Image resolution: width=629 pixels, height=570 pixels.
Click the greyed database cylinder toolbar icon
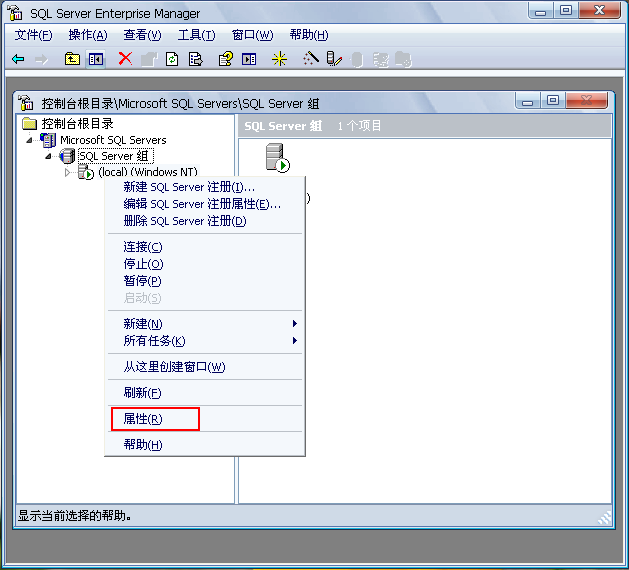357,60
